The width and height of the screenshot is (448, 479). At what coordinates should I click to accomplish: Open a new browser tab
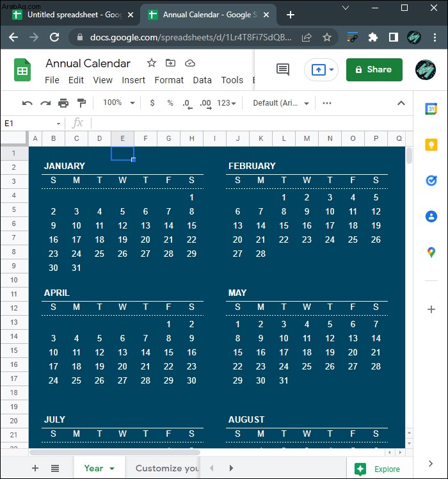coord(291,15)
